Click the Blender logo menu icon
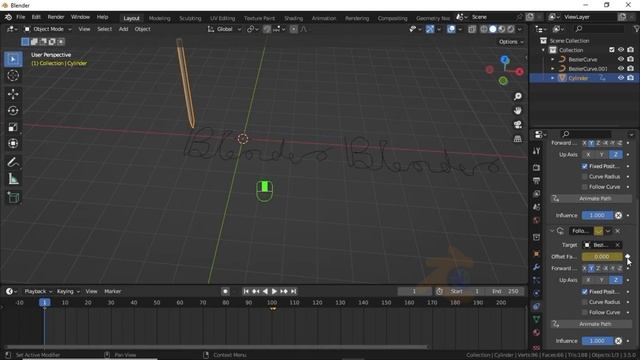640x360 pixels. [x=8, y=17]
